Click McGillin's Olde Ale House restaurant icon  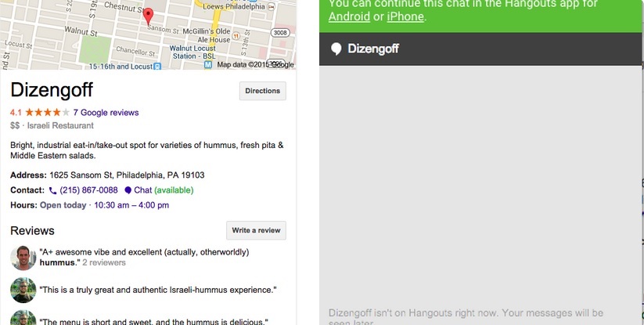point(236,36)
